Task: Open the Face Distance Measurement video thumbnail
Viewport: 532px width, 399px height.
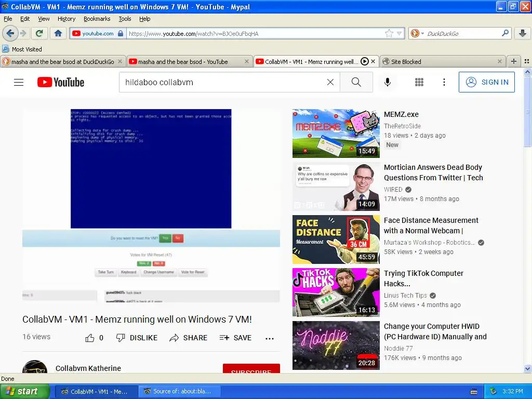Action: 336,239
